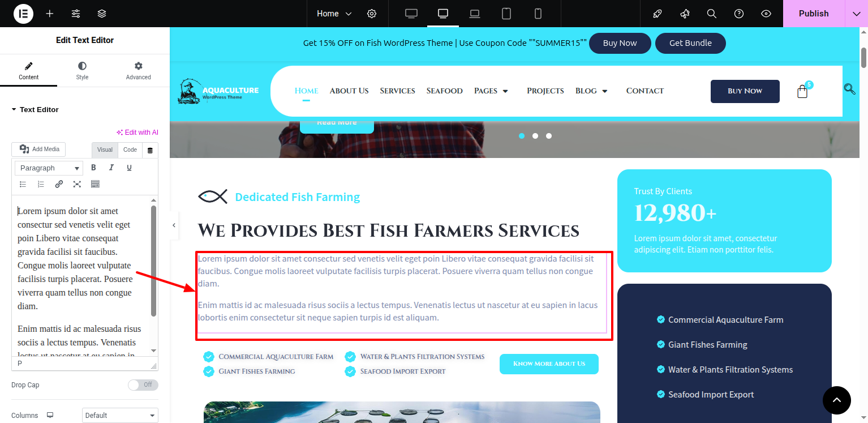The width and height of the screenshot is (868, 423).
Task: Open Columns Default dropdown
Action: point(120,416)
